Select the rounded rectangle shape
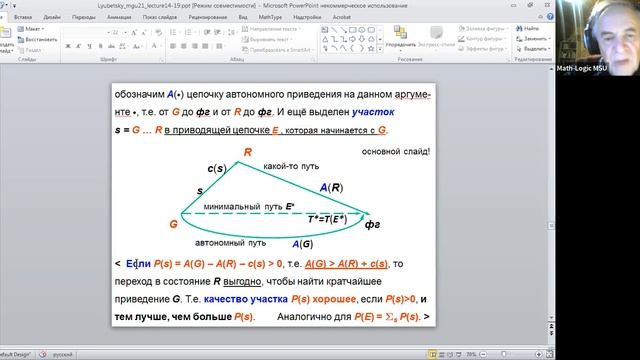This screenshot has width=640, height=360. tap(371, 30)
